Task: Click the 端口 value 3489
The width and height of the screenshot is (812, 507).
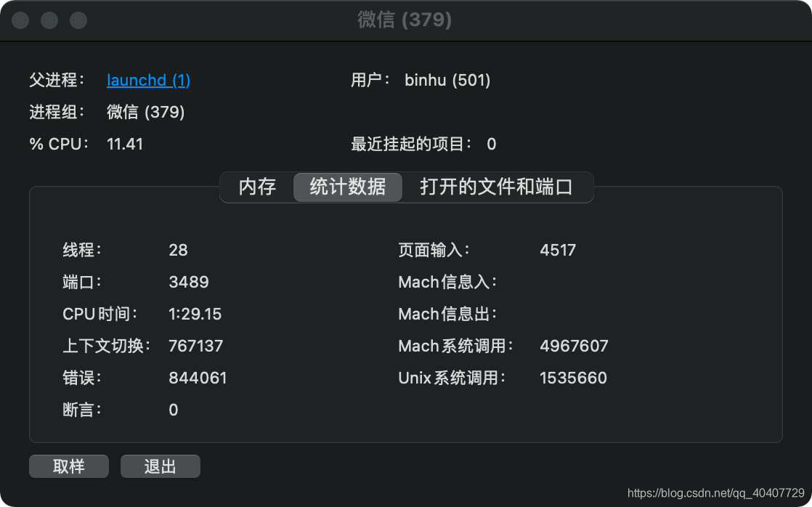Action: coord(189,282)
